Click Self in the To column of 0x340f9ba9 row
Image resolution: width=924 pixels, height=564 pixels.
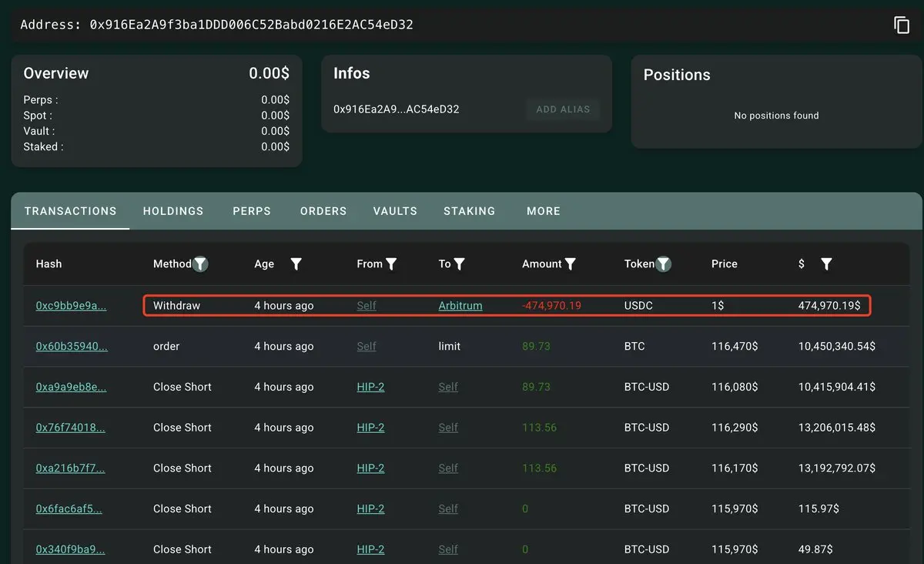click(x=448, y=550)
